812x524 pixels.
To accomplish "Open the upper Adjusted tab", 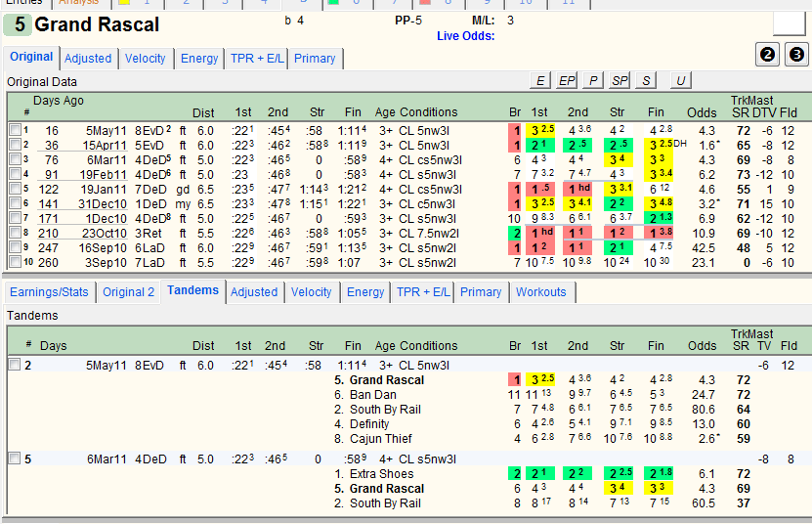I will tap(88, 59).
